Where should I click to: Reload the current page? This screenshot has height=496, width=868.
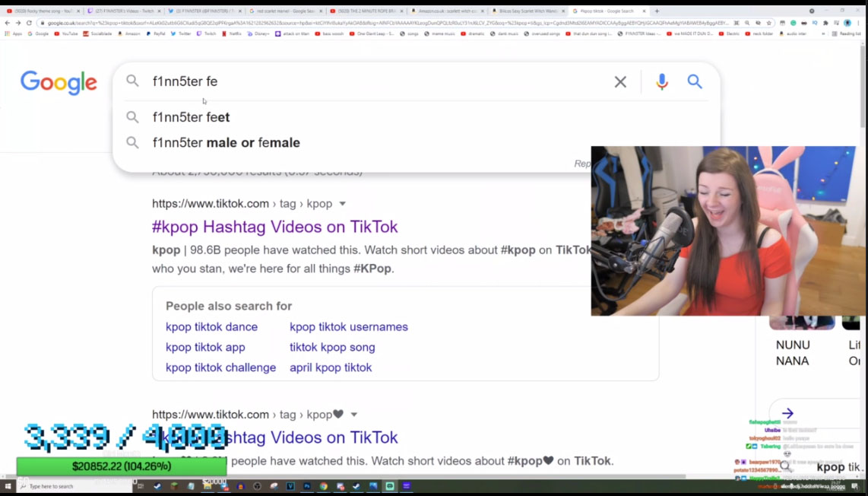29,23
